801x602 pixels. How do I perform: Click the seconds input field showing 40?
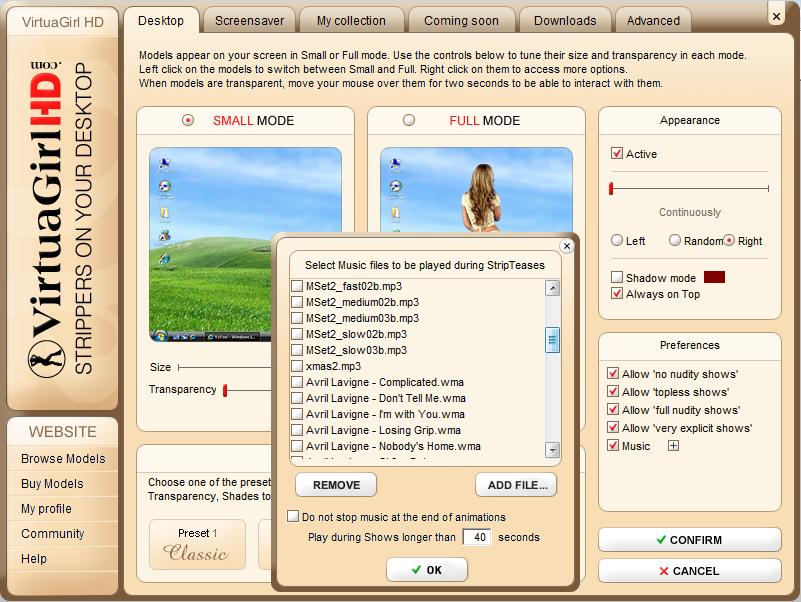(477, 537)
